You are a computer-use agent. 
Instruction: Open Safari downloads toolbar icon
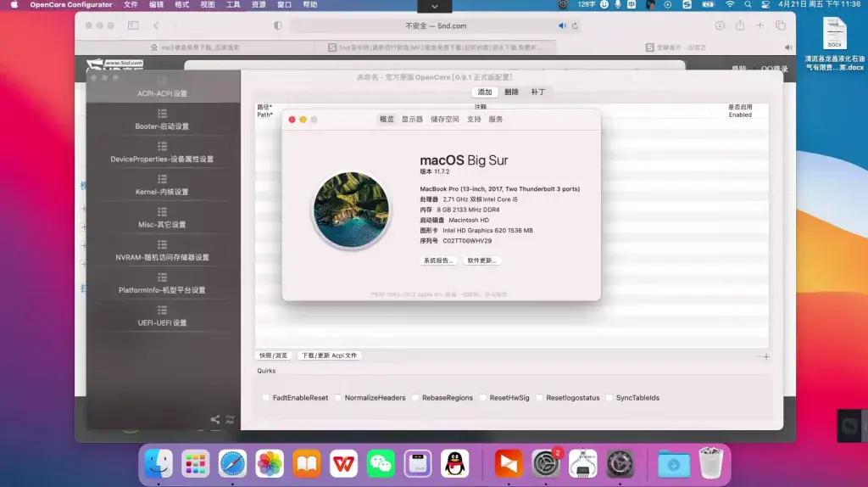720,25
